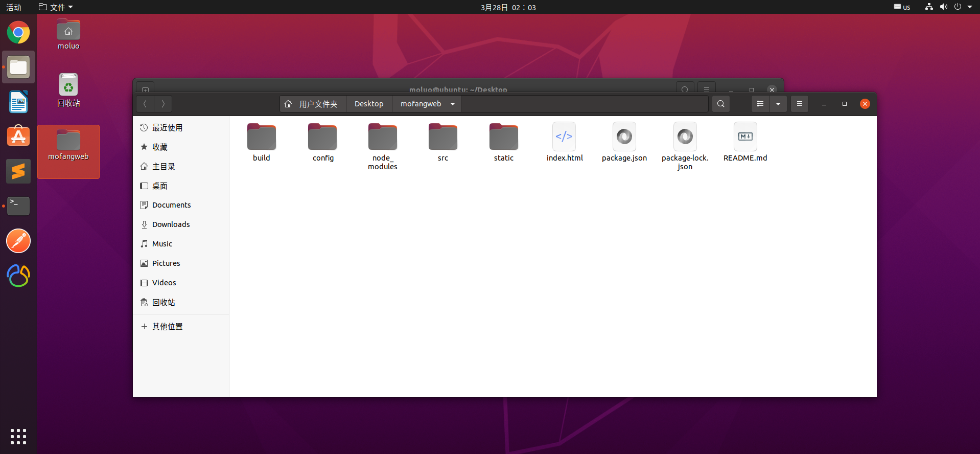The height and width of the screenshot is (454, 980).
Task: Open Navicat from the dock
Action: click(x=18, y=276)
